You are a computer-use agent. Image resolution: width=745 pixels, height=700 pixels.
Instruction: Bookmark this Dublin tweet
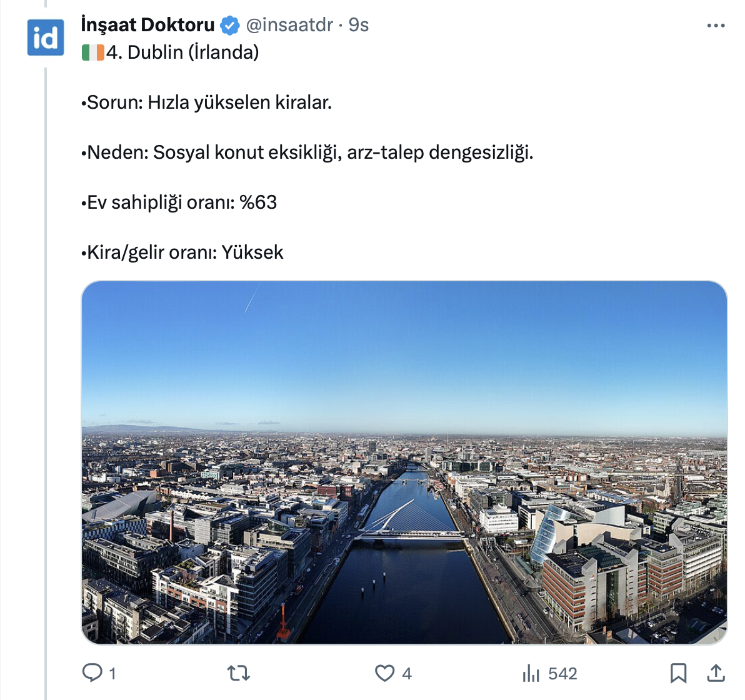coord(678,673)
